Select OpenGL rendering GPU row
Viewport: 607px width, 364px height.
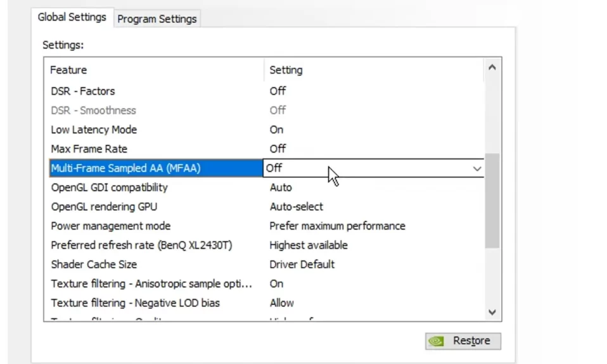266,206
